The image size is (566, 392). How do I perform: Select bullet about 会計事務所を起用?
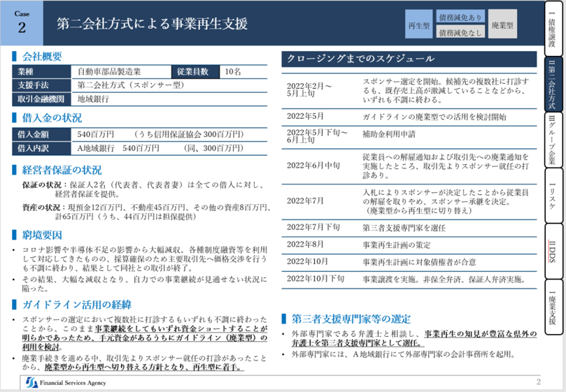[x=403, y=354]
